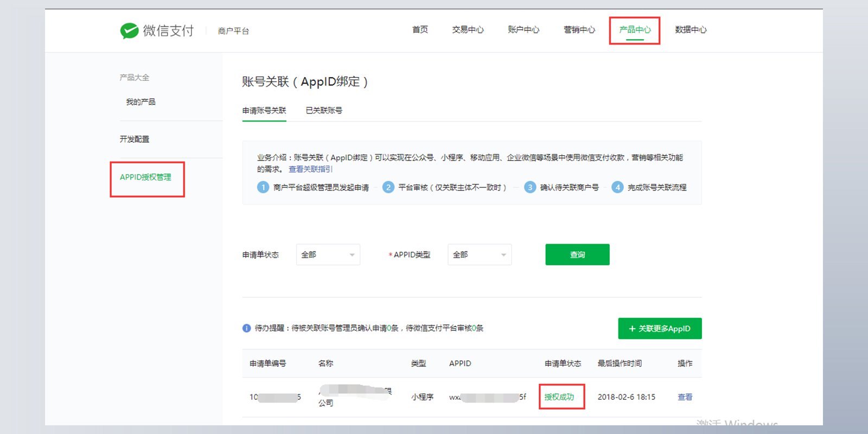Viewport: 868px width, 434px height.
Task: Click the info icon beside 待办提醒
Action: [x=246, y=328]
